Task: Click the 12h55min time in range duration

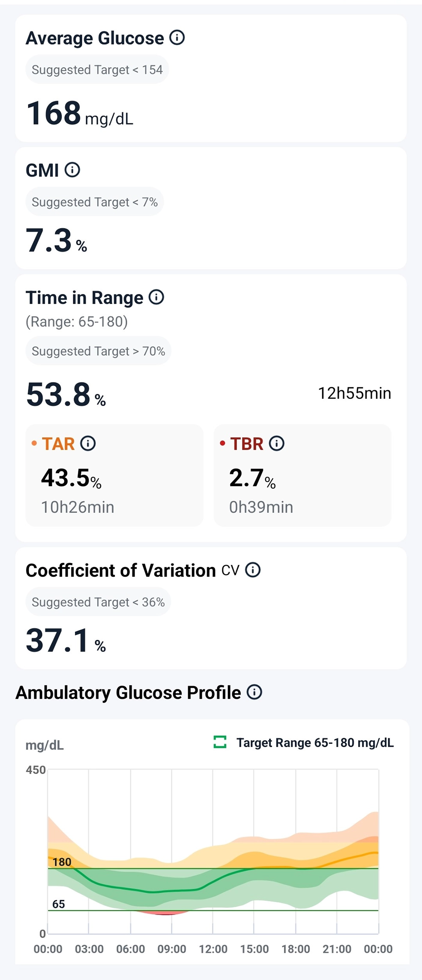Action: click(354, 393)
